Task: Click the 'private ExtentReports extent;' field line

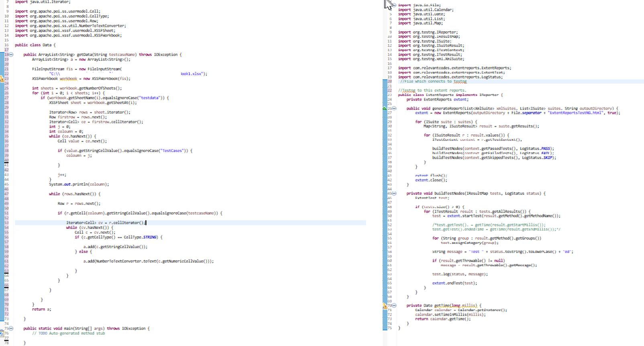Action: (x=437, y=99)
